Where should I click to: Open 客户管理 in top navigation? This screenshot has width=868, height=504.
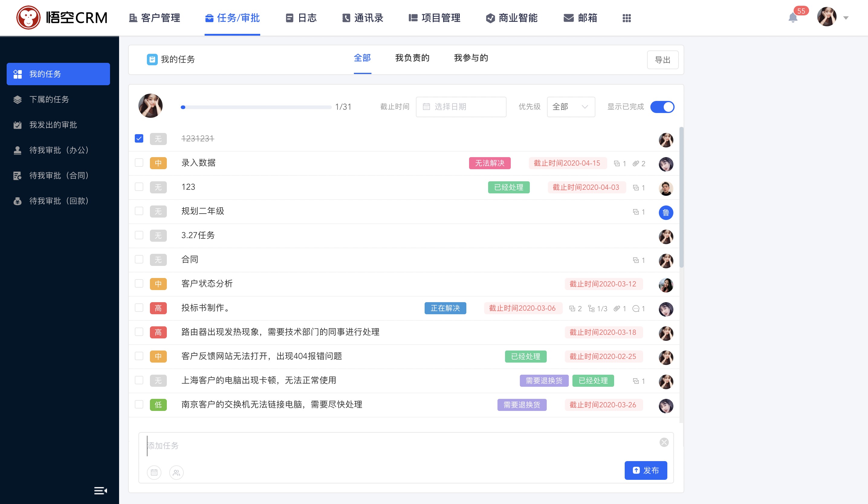154,18
